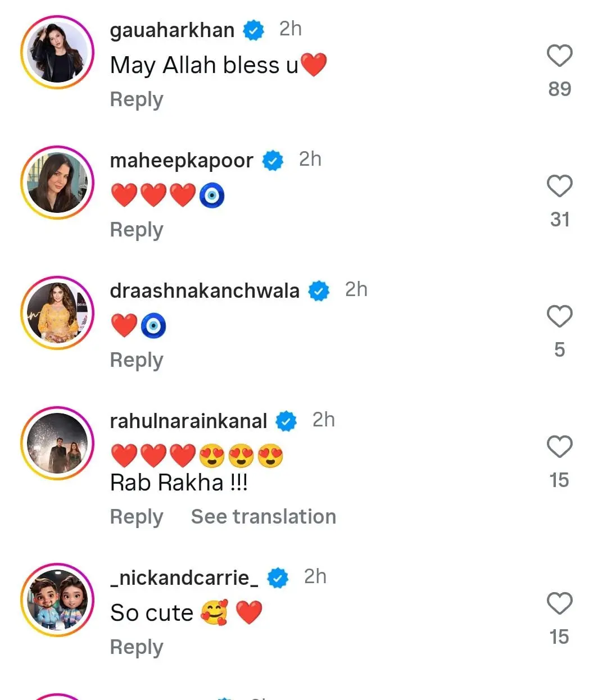The width and height of the screenshot is (607, 700).
Task: Tap _nickandcarrie_ cartoon avatar
Action: (x=57, y=600)
